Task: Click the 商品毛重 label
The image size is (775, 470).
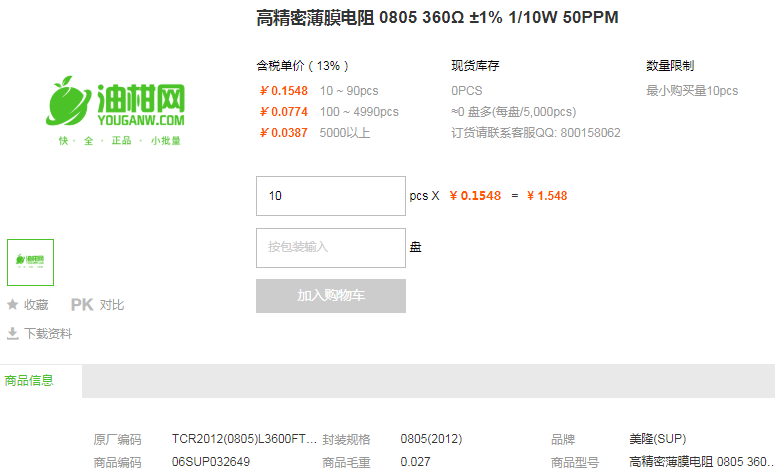Action: (x=346, y=463)
